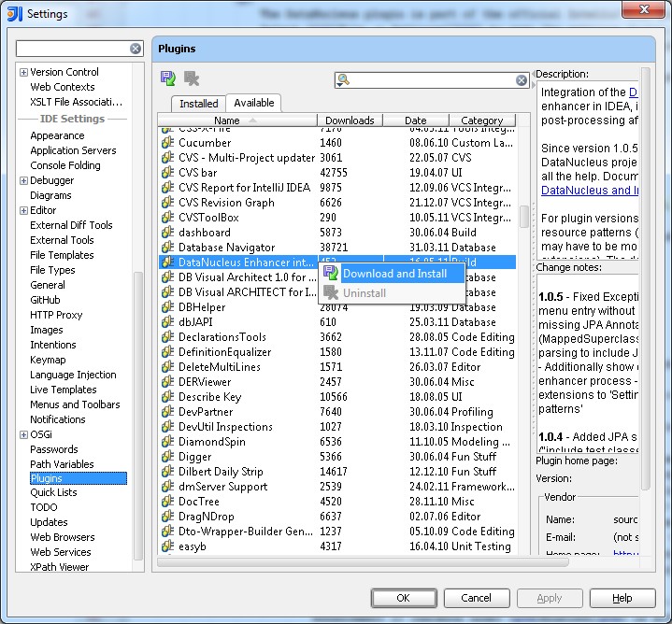Click the Digger plugin icon
672x624 pixels.
pos(167,456)
